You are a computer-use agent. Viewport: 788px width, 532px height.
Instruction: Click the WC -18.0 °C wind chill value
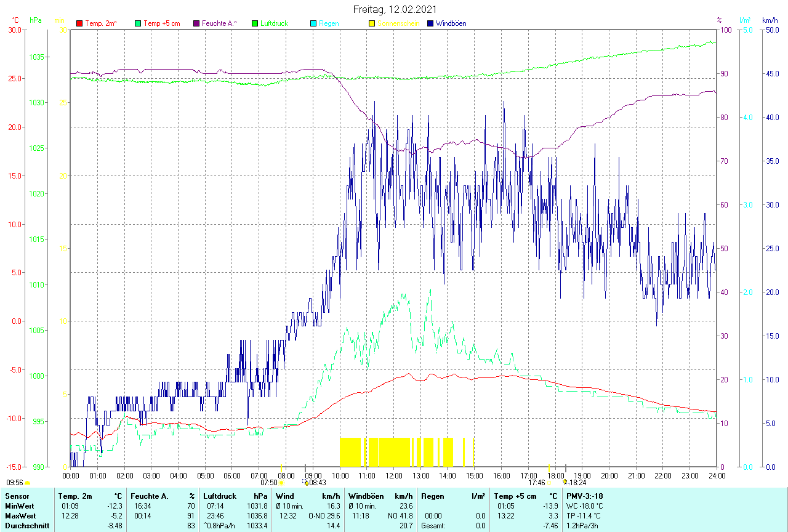click(585, 506)
